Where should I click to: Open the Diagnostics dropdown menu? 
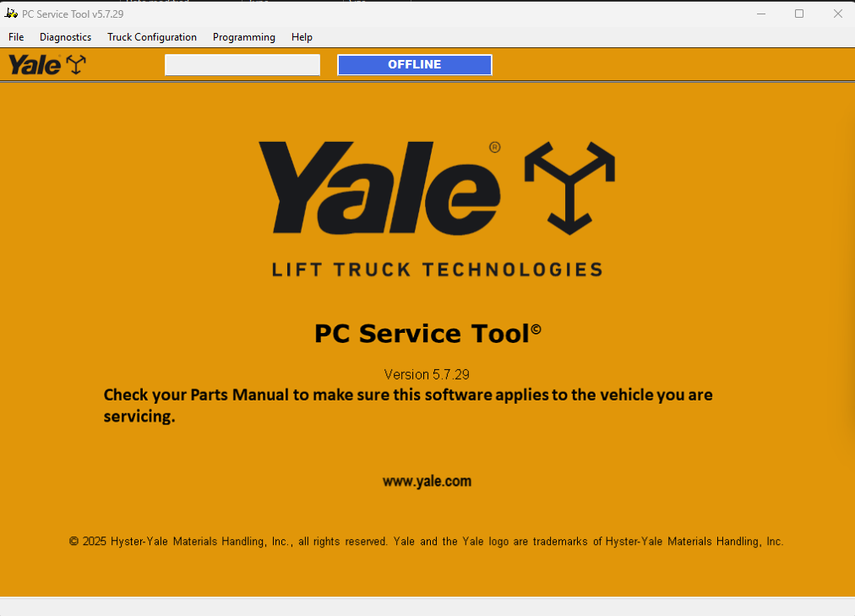point(65,37)
